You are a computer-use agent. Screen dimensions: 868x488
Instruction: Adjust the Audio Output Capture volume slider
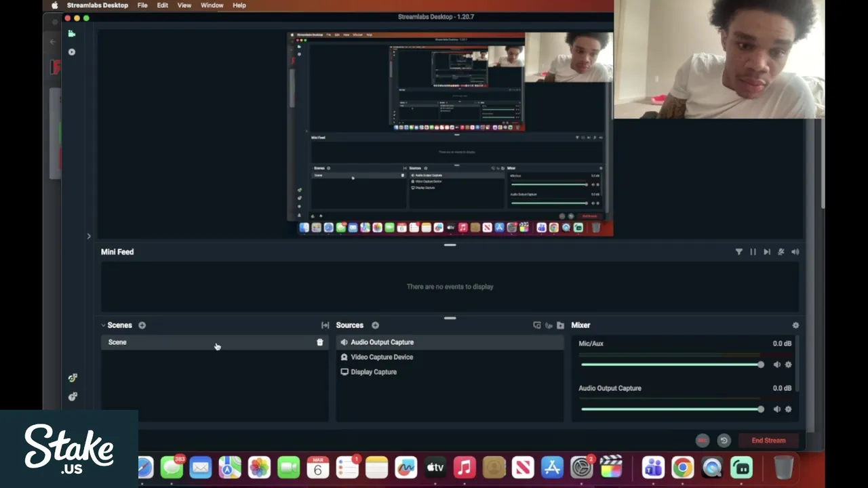(x=672, y=409)
